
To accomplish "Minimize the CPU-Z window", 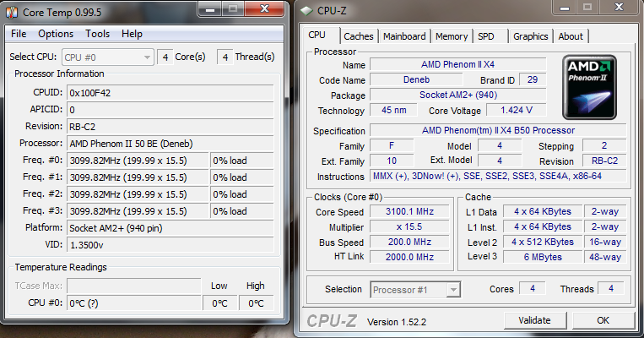I will click(565, 8).
